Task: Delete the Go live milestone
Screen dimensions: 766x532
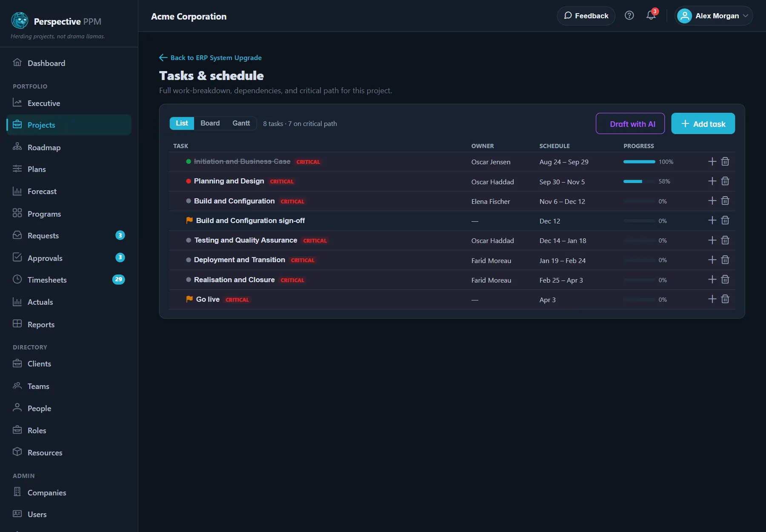Action: click(x=725, y=299)
